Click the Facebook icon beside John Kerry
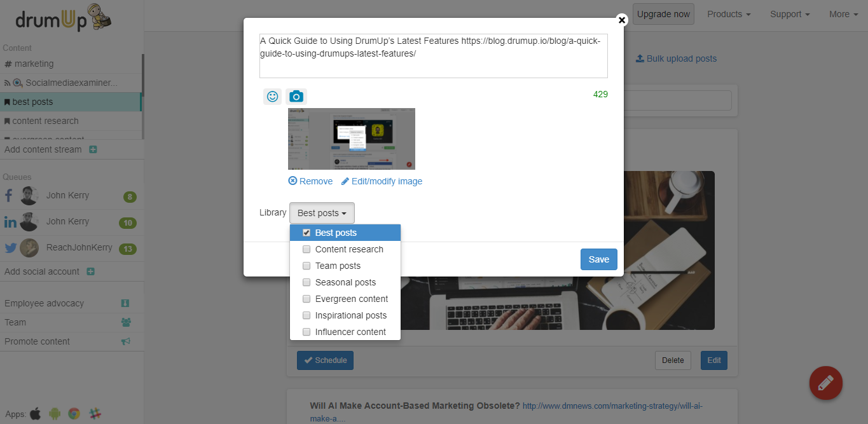Viewport: 868px width, 424px height. tap(9, 196)
